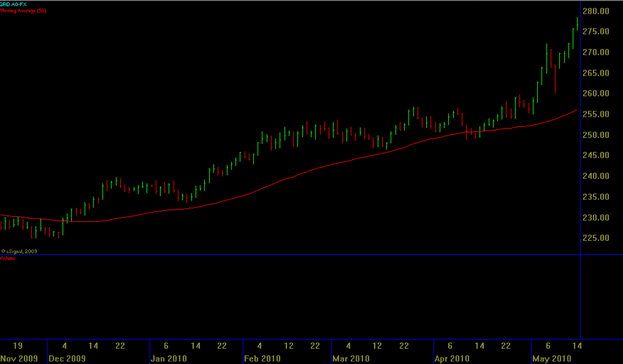Select the Dec 2009 month label
The width and height of the screenshot is (623, 364).
(67, 358)
